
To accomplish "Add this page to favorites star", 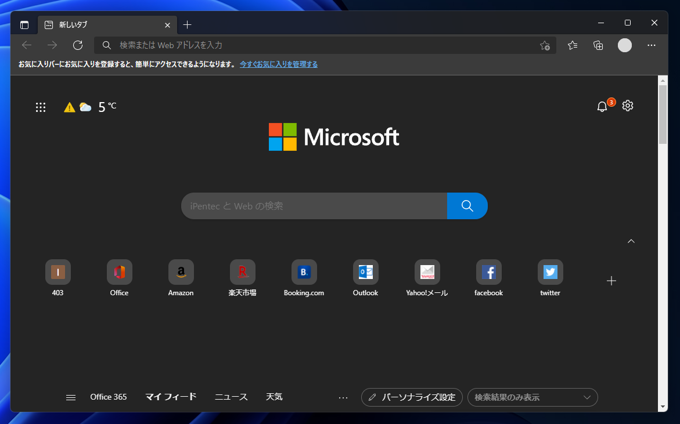I will [545, 46].
